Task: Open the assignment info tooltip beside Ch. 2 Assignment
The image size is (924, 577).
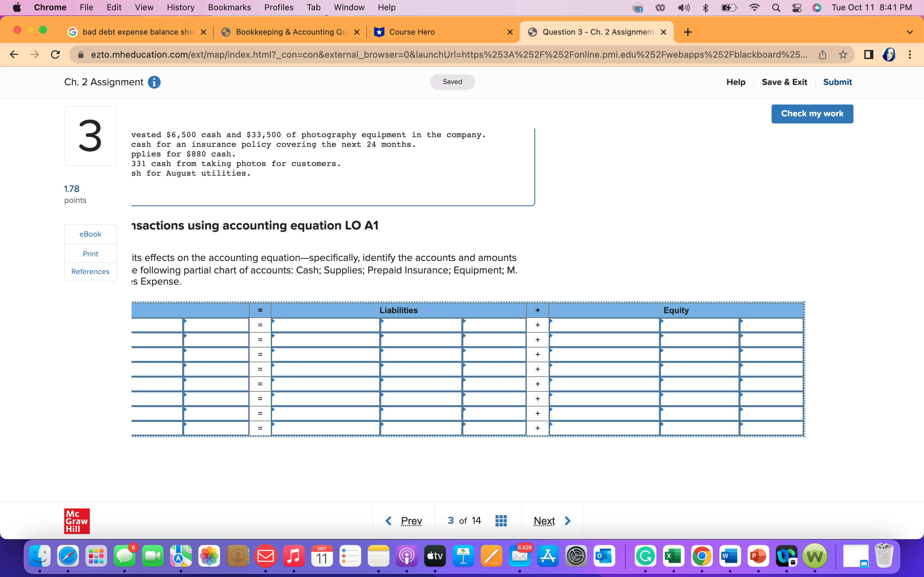Action: click(x=154, y=82)
